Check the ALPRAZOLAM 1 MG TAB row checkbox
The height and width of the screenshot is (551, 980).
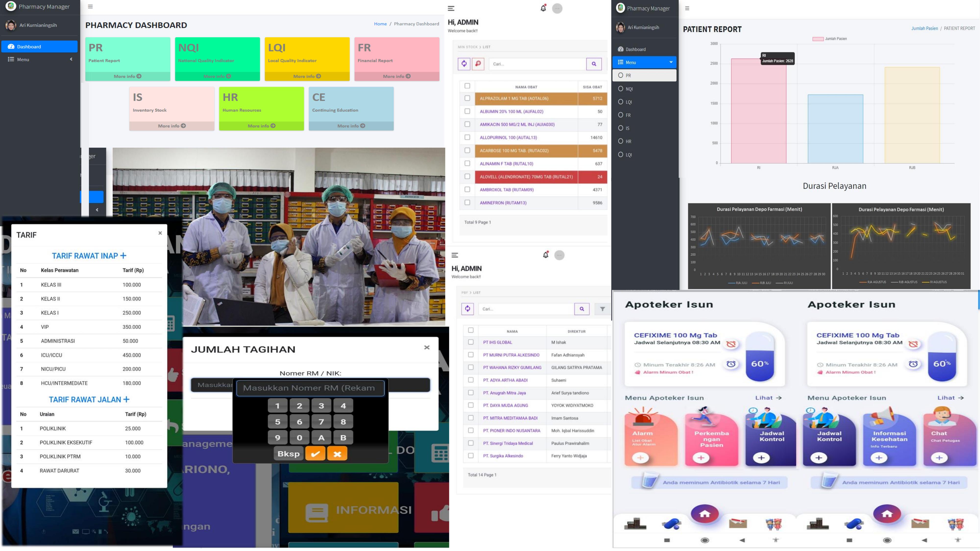tap(467, 98)
